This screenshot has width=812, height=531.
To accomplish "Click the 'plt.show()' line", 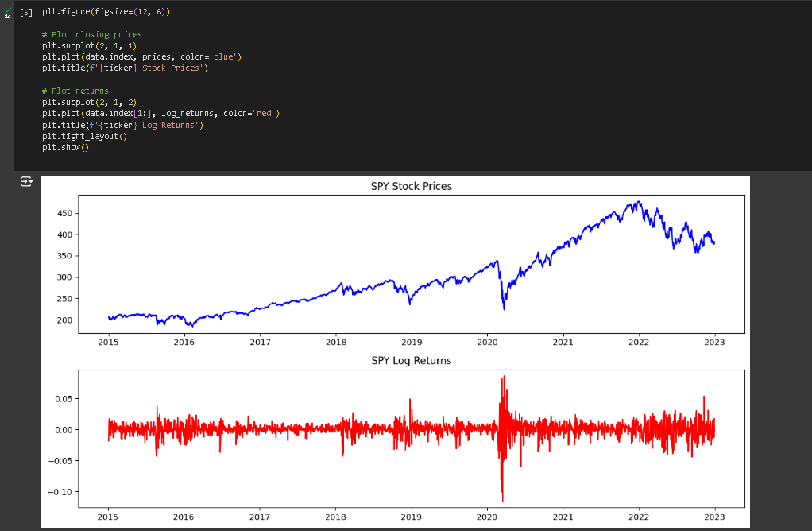I will click(66, 148).
